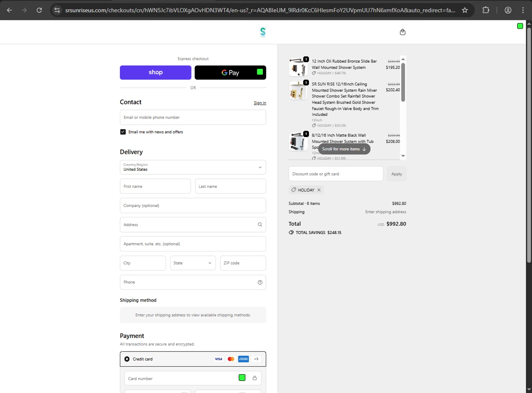
Task: Click the 'Enter shipping address' shipping text
Action: click(x=386, y=212)
